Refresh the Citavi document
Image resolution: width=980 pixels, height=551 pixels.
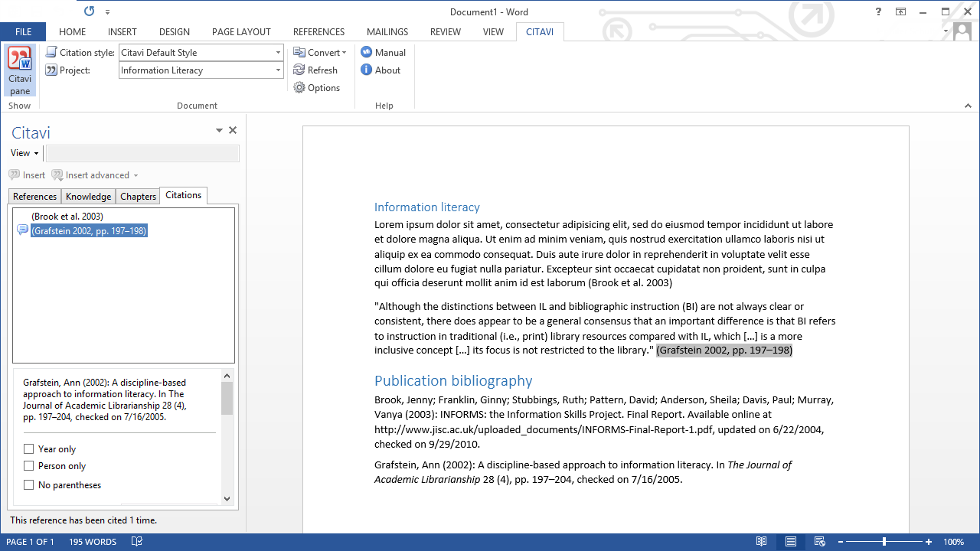pos(315,70)
